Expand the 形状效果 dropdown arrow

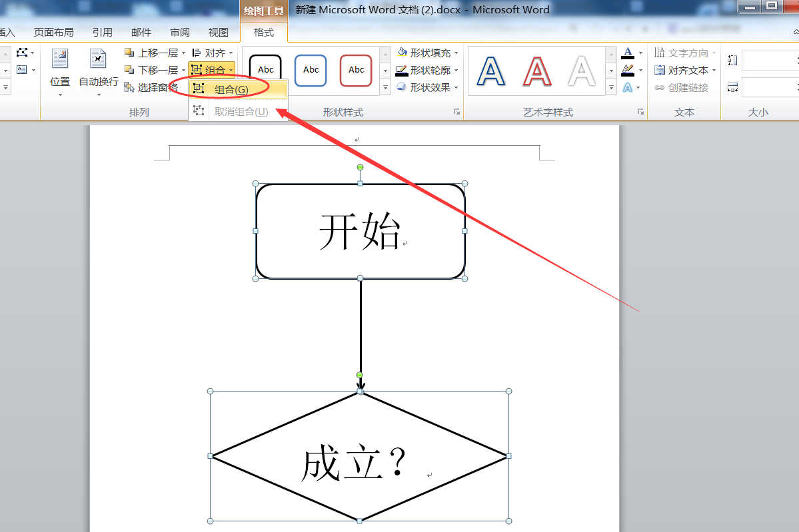coord(456,88)
